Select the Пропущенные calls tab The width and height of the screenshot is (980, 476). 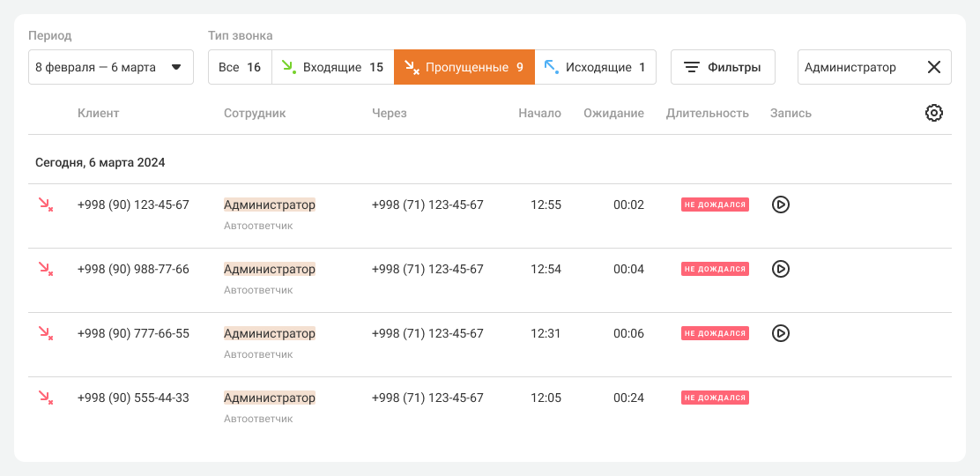coord(464,67)
